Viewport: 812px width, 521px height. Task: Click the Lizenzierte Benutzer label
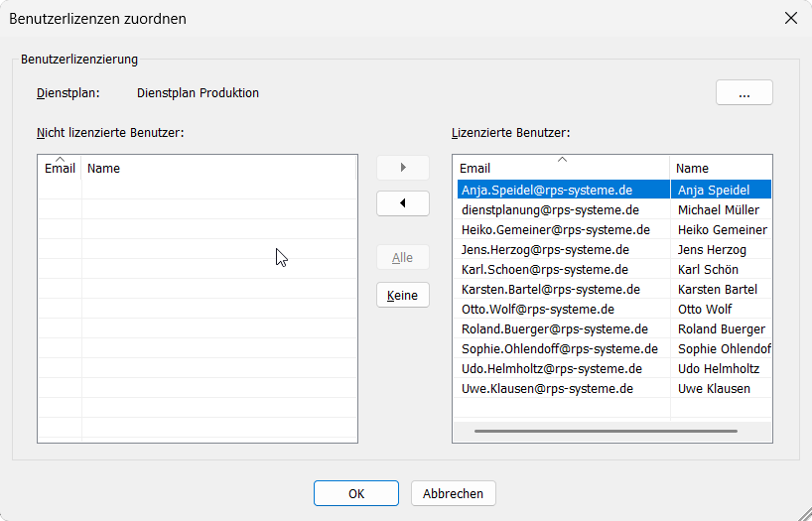coord(510,133)
